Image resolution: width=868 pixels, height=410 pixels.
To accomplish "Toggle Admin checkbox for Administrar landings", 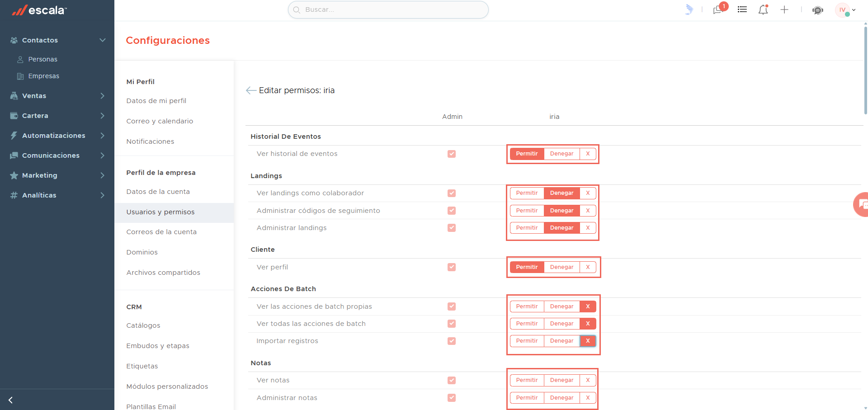I will coord(452,228).
